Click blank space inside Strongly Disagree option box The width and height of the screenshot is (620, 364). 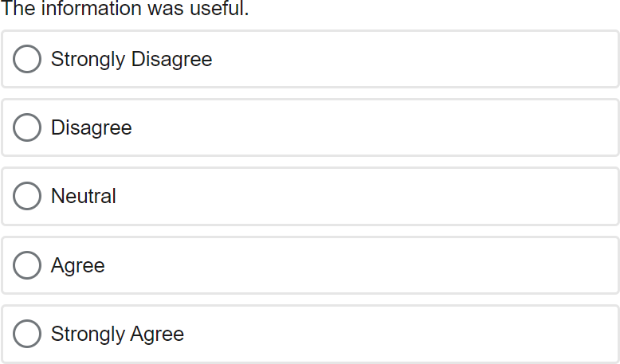point(414,59)
